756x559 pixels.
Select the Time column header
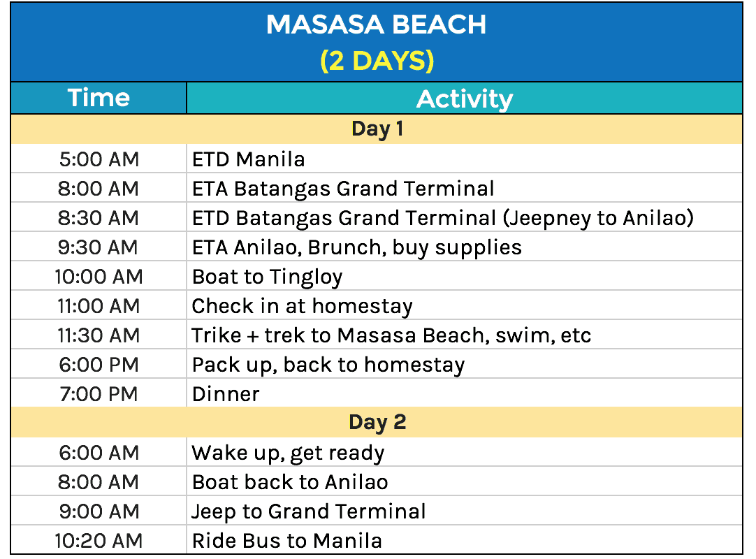pos(99,98)
